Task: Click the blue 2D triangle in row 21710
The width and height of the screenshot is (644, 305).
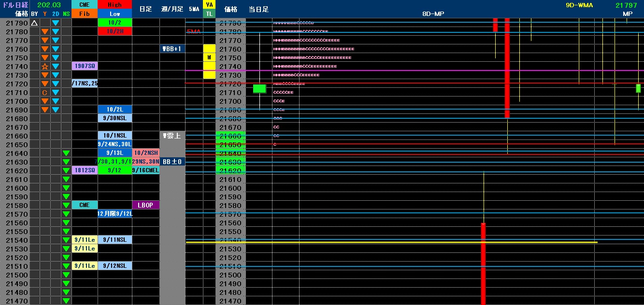Action: tap(56, 93)
